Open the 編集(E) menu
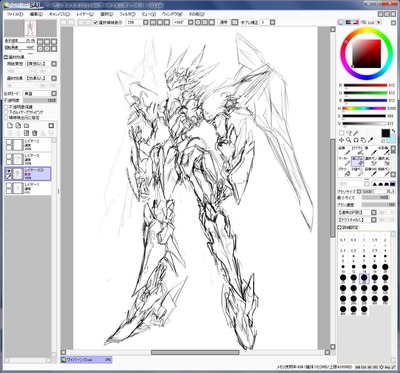 [36, 14]
